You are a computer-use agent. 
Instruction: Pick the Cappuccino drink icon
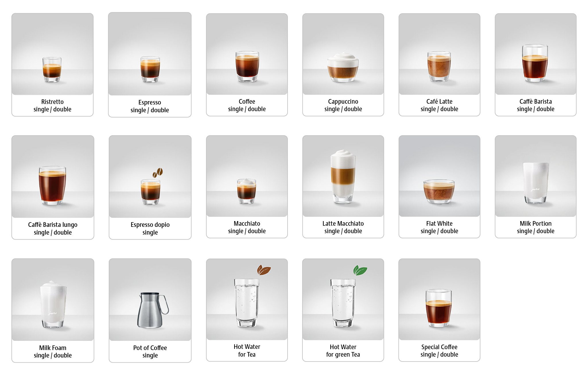coord(343,67)
